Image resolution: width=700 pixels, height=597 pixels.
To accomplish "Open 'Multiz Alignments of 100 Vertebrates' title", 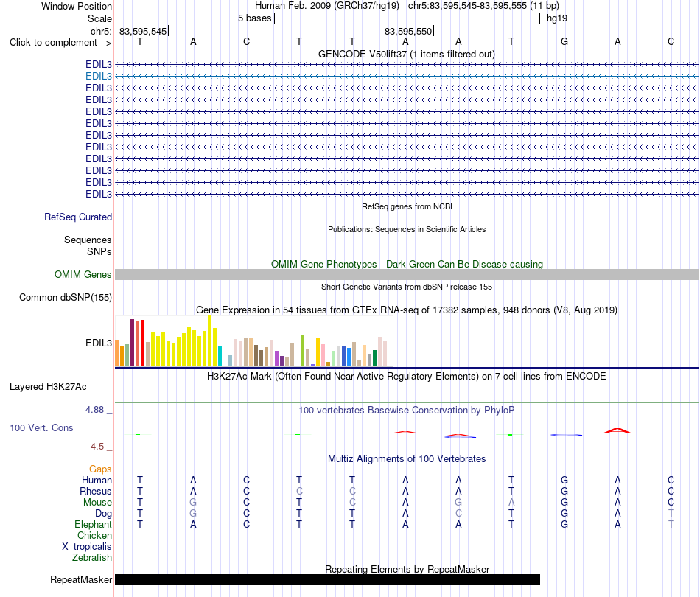I will pos(407,459).
